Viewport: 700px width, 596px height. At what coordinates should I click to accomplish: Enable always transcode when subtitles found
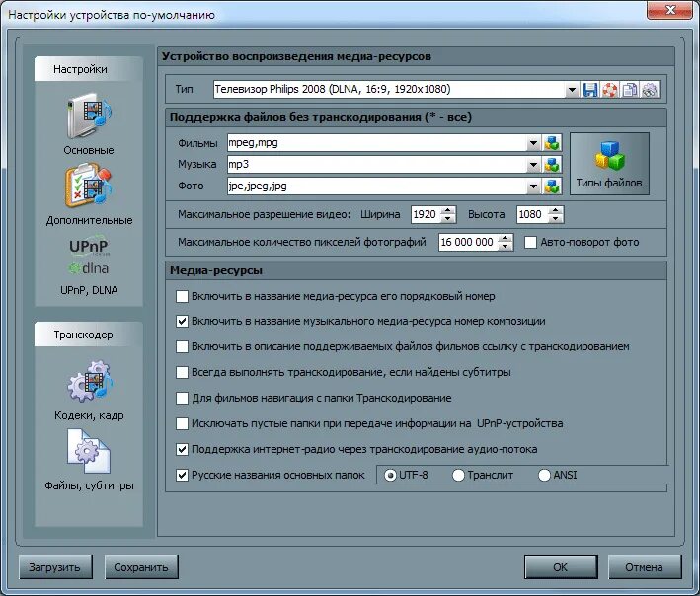coord(182,372)
